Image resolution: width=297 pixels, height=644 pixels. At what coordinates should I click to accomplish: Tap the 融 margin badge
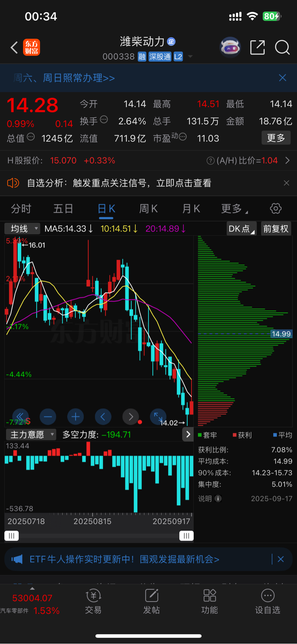click(142, 57)
